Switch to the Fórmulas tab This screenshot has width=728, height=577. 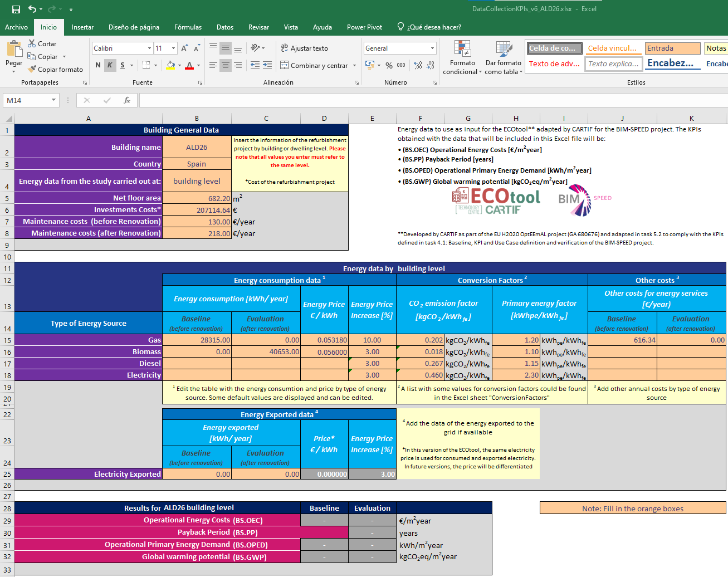coord(188,27)
